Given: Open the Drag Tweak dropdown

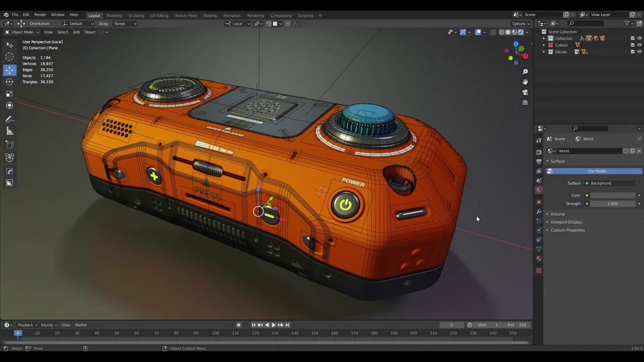Looking at the screenshot, I should [124, 24].
